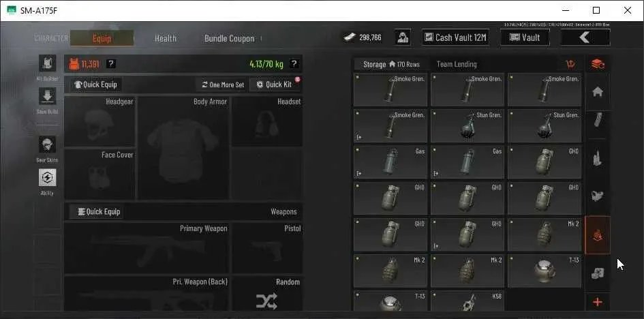Select the Pri. Weapon (Back) slot
The height and width of the screenshot is (319, 644).
(x=147, y=293)
